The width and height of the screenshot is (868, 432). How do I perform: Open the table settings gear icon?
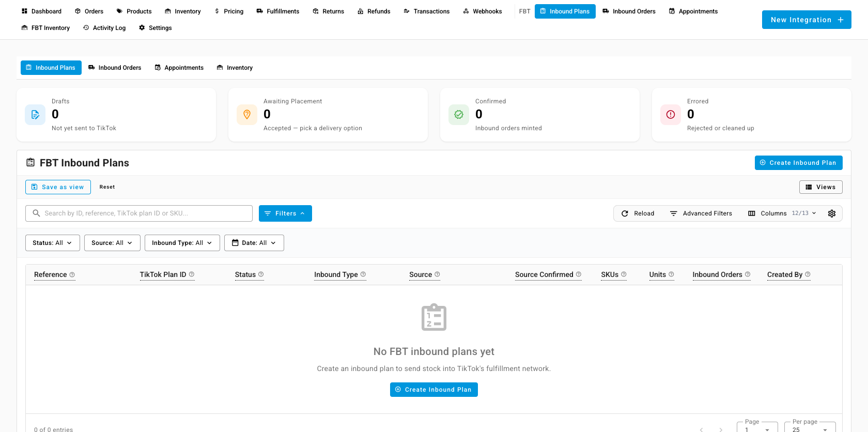pos(832,213)
